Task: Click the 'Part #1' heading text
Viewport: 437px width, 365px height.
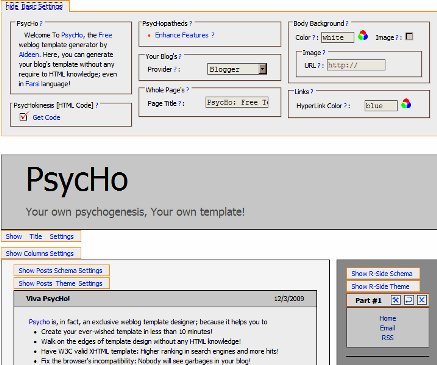Action: pyautogui.click(x=368, y=300)
